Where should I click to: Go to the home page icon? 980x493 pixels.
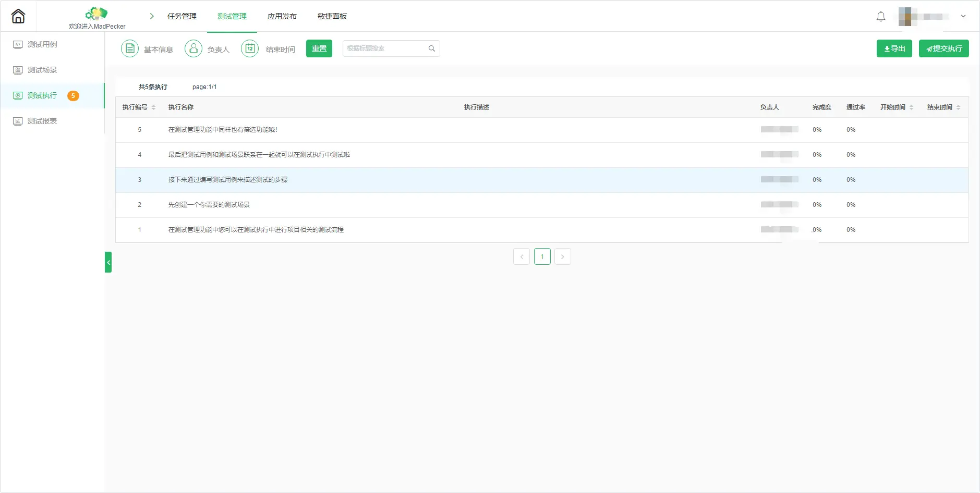(x=18, y=16)
